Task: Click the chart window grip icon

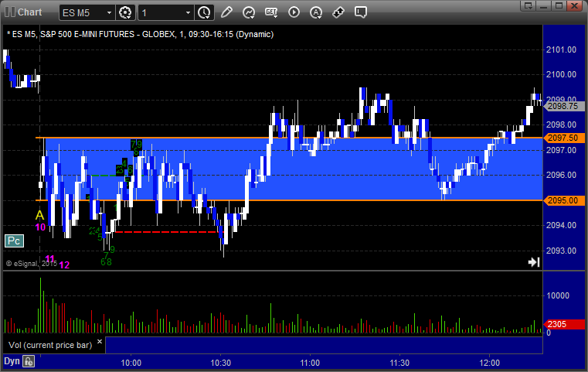Action: [9, 12]
